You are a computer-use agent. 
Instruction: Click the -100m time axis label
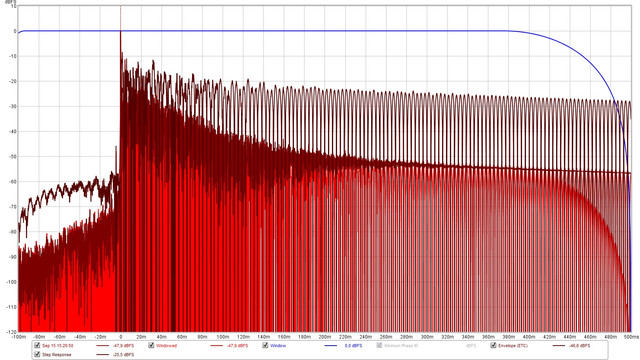click(19, 337)
